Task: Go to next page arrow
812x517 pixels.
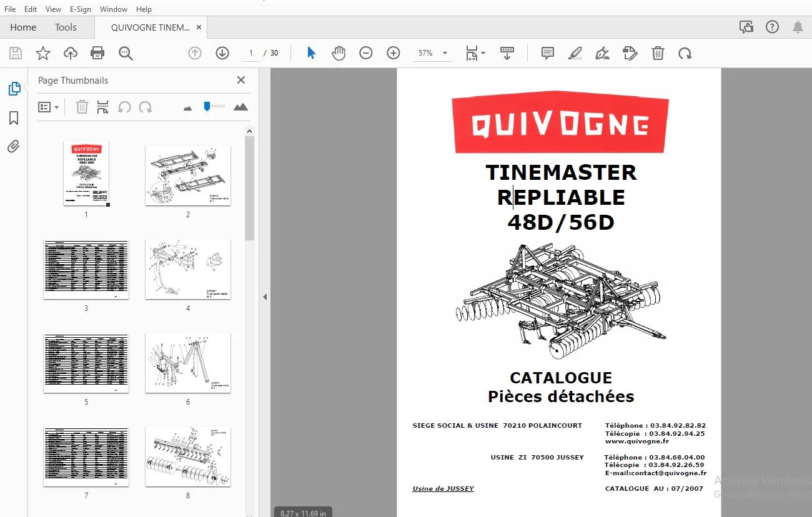Action: click(222, 54)
